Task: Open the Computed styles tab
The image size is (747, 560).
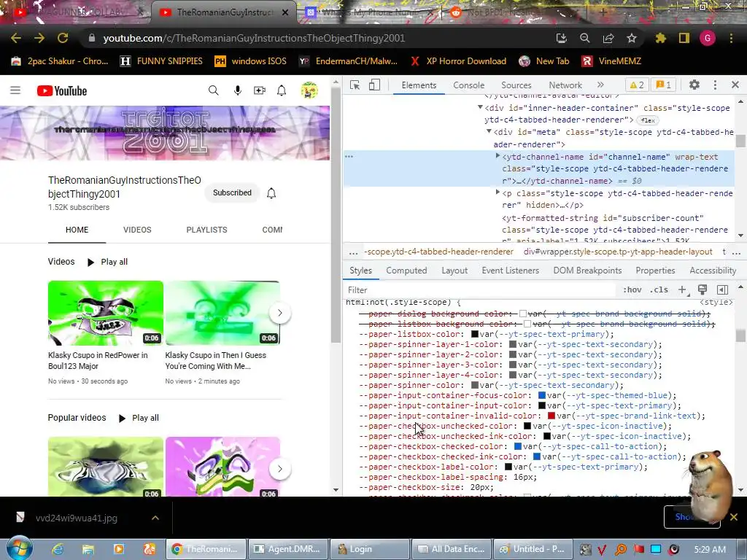Action: (x=406, y=271)
